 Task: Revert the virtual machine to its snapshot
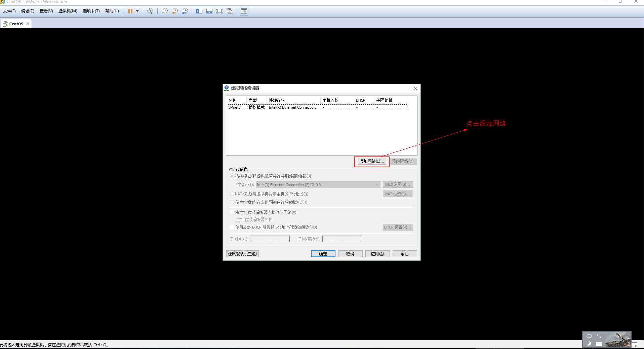click(x=175, y=11)
